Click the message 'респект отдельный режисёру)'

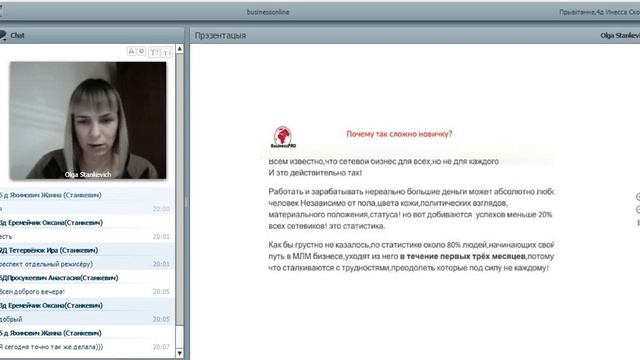tap(46, 264)
